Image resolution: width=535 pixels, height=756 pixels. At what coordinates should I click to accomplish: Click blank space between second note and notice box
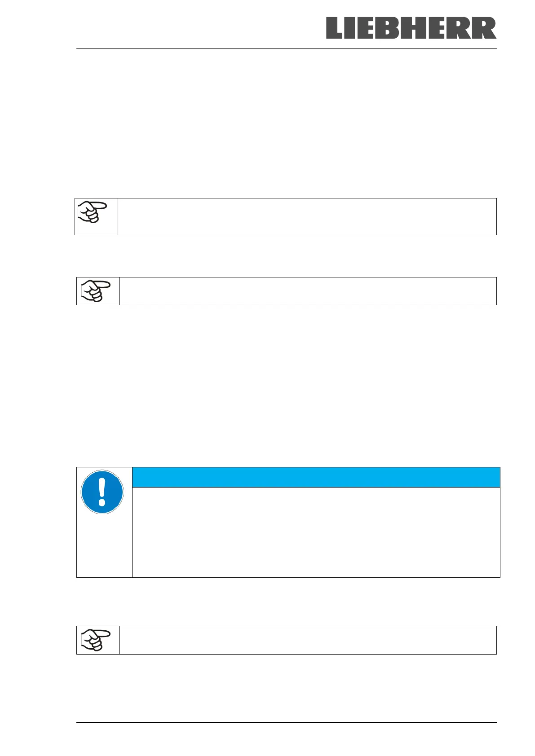(x=286, y=386)
